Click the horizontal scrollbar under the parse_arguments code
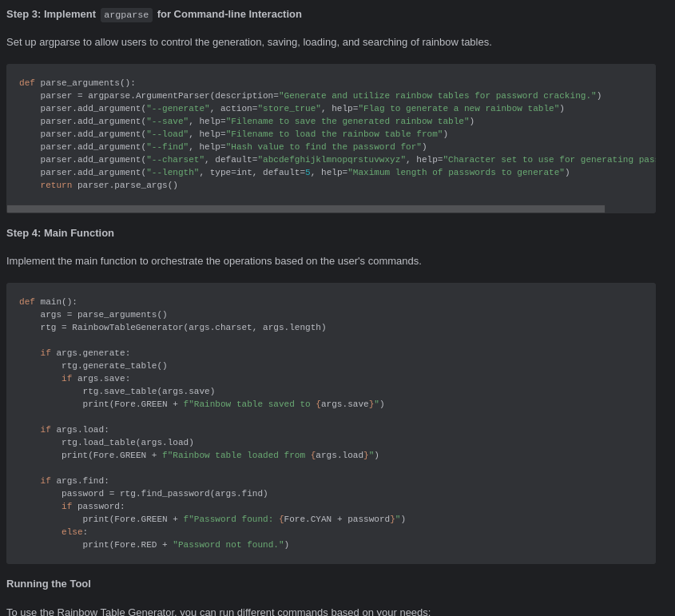This screenshot has height=616, width=675. click(x=306, y=209)
